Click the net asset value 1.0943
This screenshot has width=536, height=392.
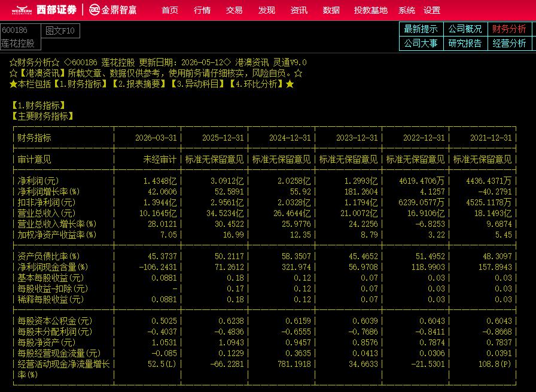pos(231,342)
